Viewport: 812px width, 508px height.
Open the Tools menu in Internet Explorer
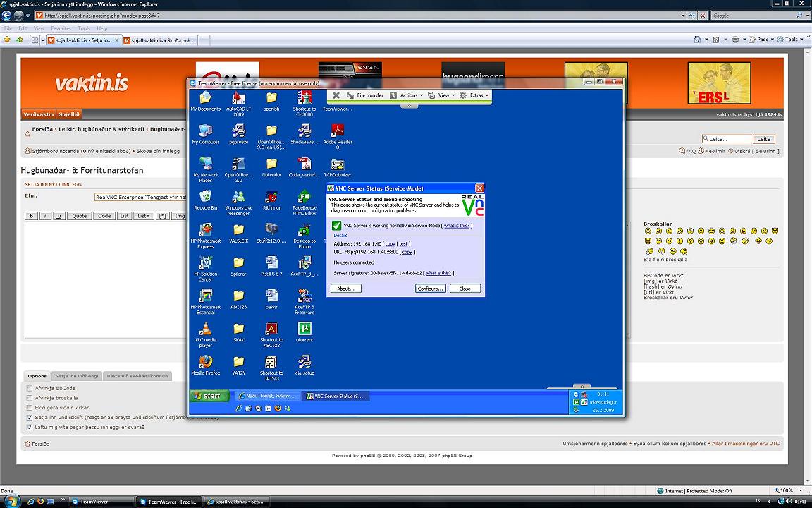tap(84, 28)
